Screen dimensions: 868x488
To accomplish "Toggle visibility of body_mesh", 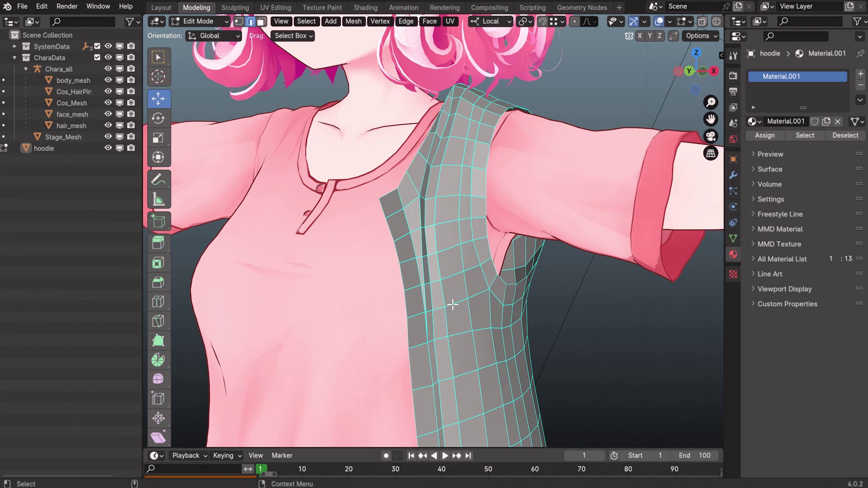I will [x=108, y=80].
